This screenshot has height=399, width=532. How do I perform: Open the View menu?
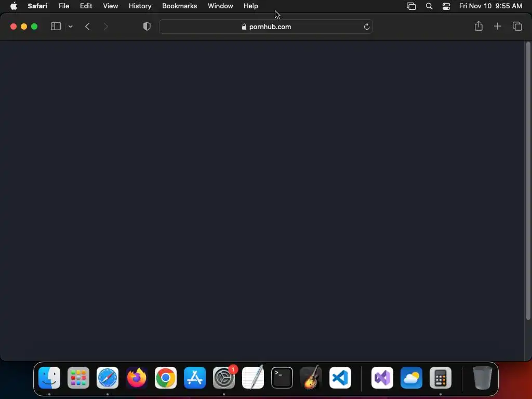point(111,6)
